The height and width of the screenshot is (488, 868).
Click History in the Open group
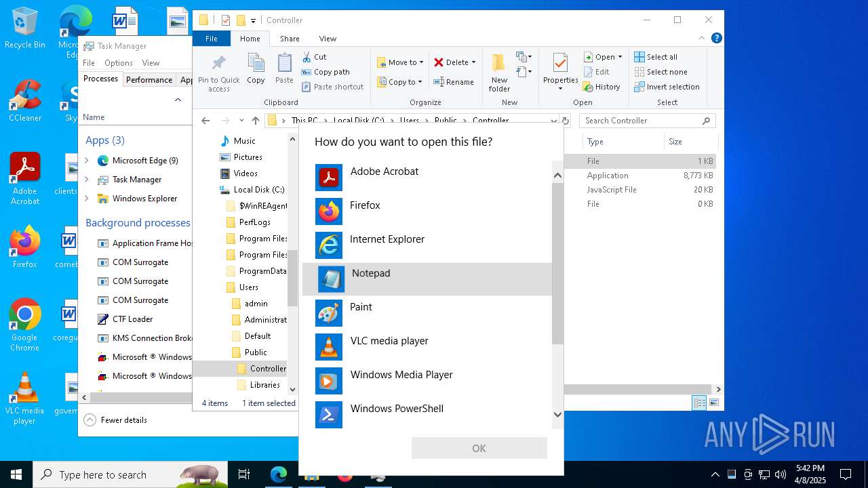601,87
